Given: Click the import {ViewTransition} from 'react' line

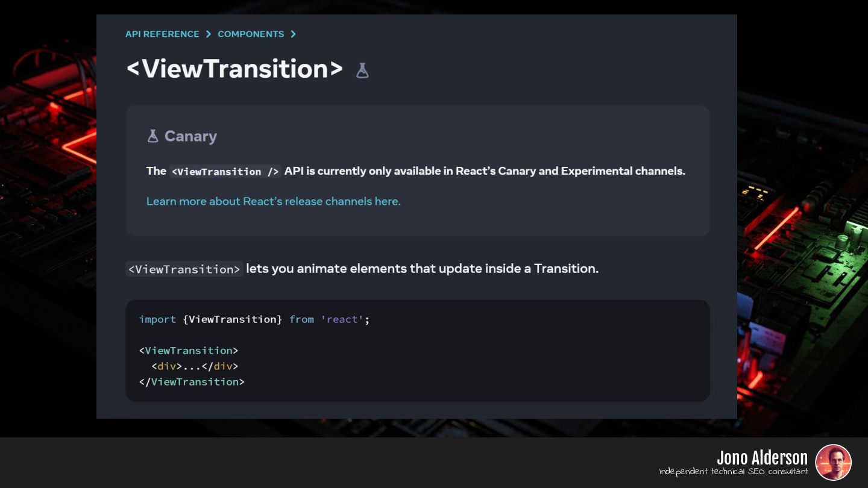Looking at the screenshot, I should (254, 319).
